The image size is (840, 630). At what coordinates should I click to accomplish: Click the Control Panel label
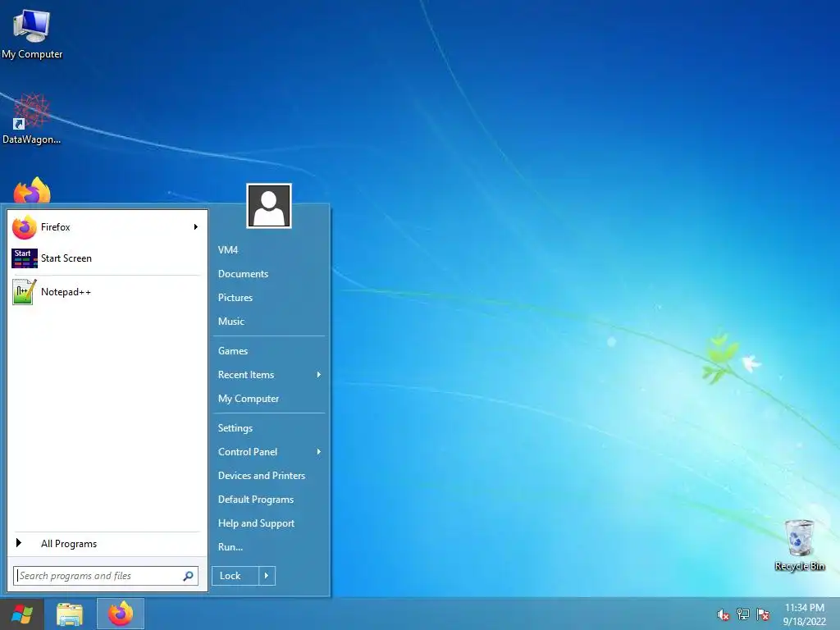(248, 452)
